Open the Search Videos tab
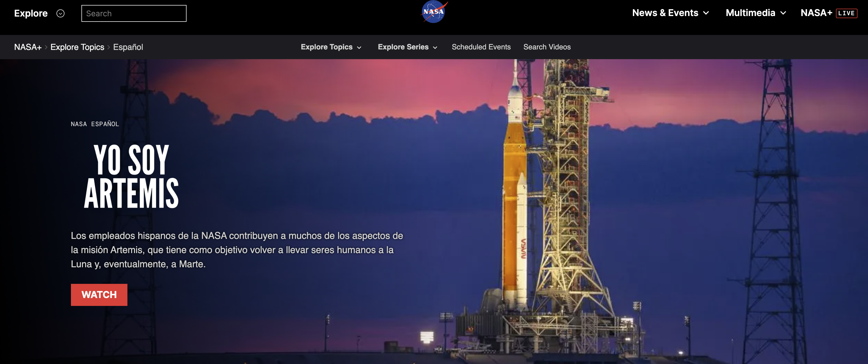 [546, 47]
